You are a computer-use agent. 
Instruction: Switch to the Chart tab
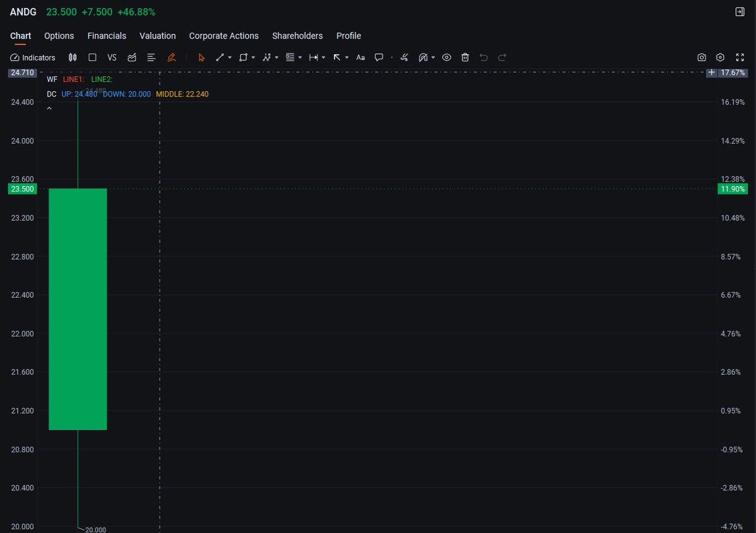point(21,36)
